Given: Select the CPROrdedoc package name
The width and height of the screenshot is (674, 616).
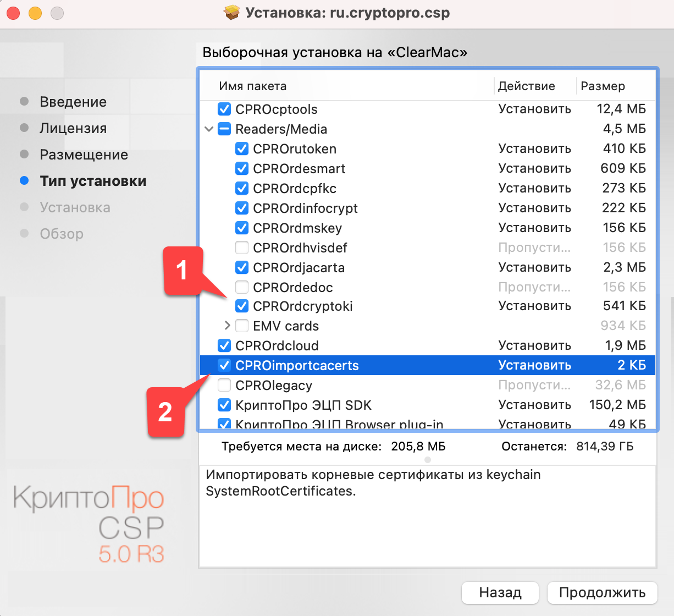Looking at the screenshot, I should pyautogui.click(x=293, y=287).
